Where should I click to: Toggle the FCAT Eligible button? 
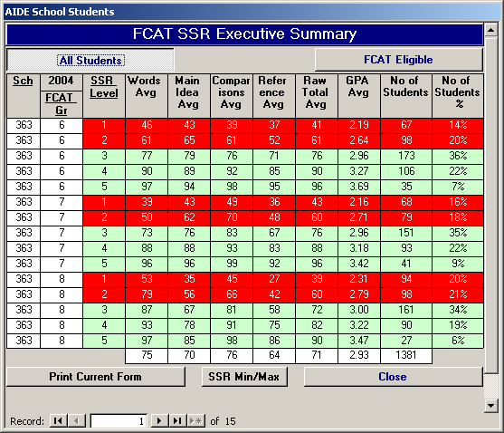[398, 60]
